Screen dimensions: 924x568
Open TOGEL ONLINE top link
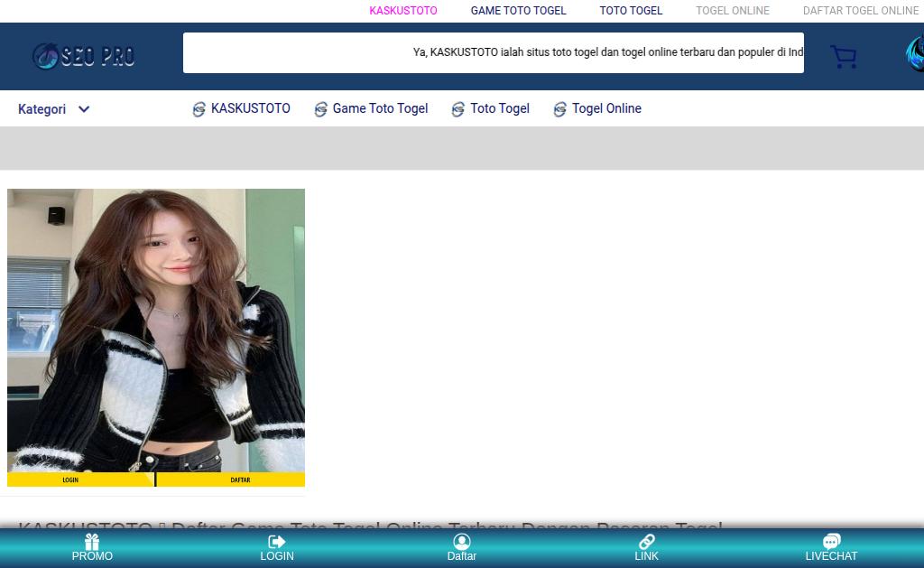[x=733, y=11]
